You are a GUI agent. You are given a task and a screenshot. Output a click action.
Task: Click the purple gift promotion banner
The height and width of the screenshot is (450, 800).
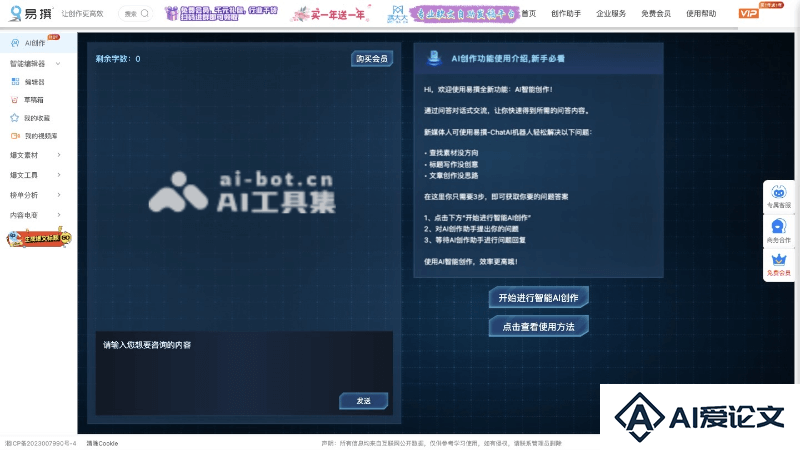tap(221, 13)
